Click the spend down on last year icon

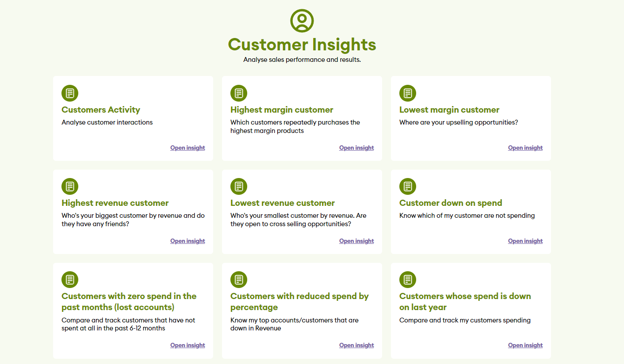coord(408,280)
